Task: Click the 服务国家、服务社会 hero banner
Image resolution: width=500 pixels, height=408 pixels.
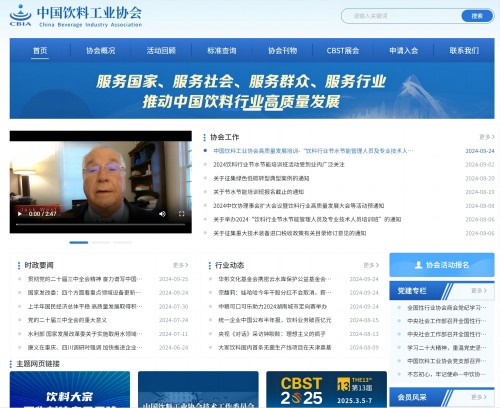Action: click(x=252, y=90)
